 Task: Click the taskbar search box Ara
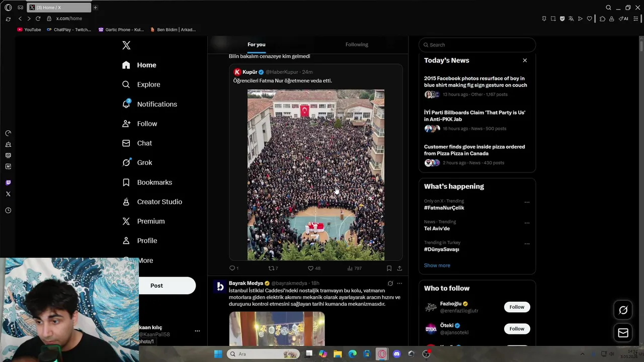click(263, 354)
